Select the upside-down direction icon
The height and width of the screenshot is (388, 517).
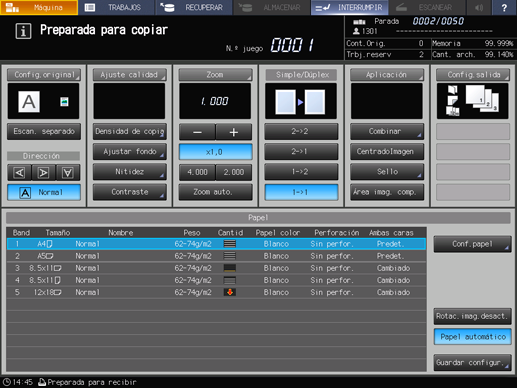68,173
